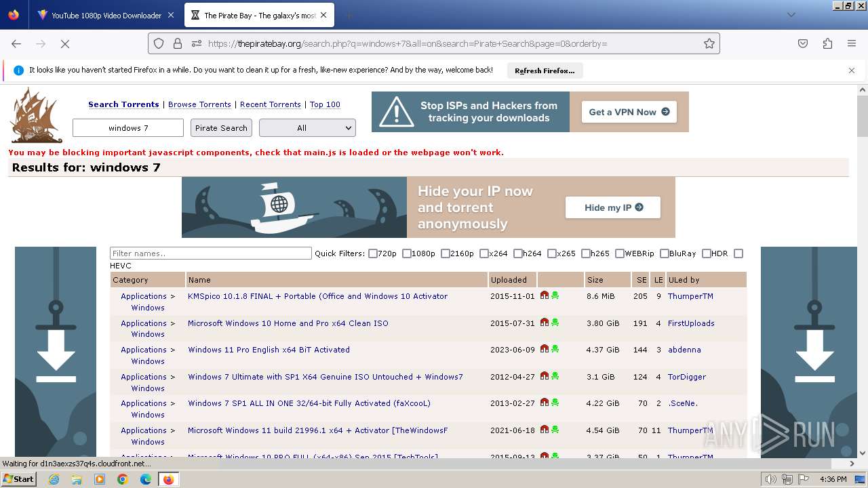Click magnet link icon for KMSpico 10.1.8
Viewport: 868px width, 488px height.
pyautogui.click(x=544, y=296)
